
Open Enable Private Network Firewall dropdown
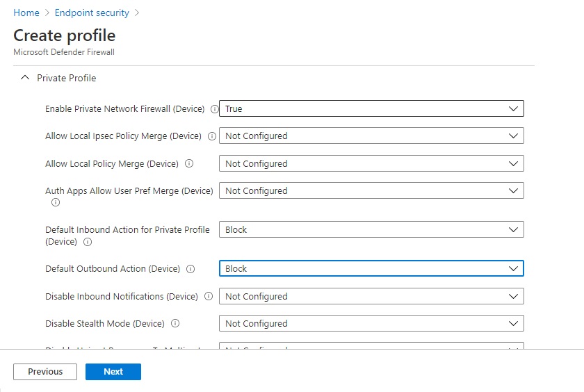pyautogui.click(x=371, y=108)
